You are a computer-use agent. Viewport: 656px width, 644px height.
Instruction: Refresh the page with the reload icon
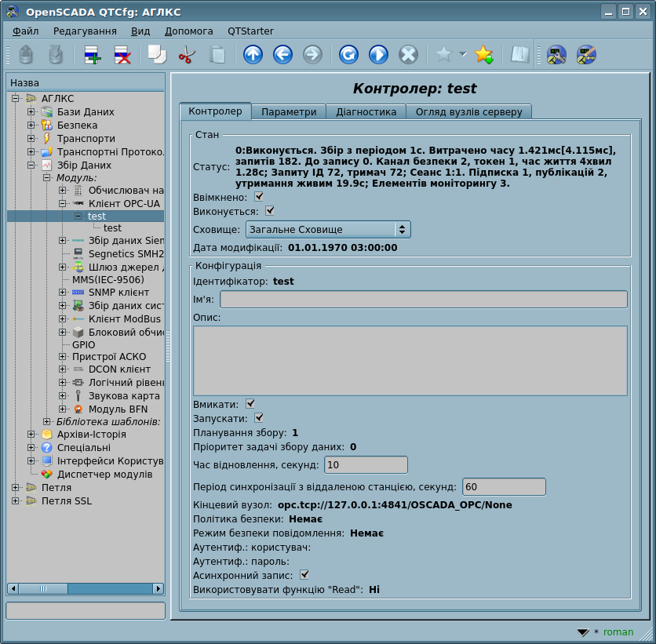click(x=348, y=55)
